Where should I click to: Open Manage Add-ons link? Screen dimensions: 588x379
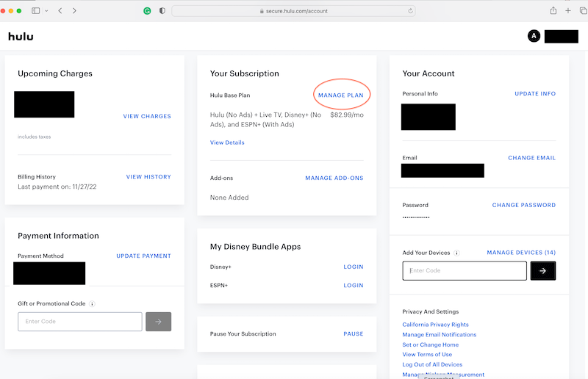click(334, 178)
